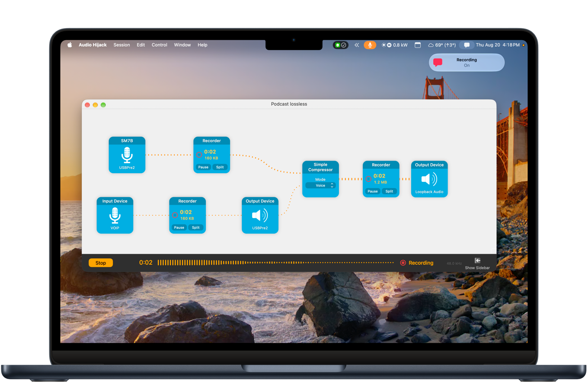Open the Thu Aug 20 4:18 PM clock
This screenshot has width=588, height=383.
[x=497, y=45]
